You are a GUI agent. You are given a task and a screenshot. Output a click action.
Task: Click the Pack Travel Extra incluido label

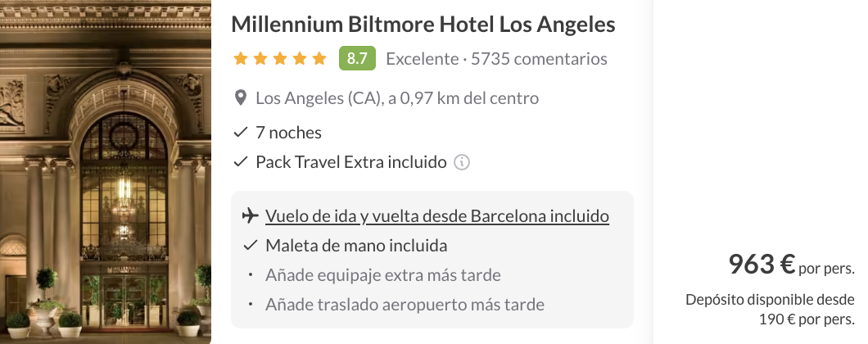click(351, 162)
